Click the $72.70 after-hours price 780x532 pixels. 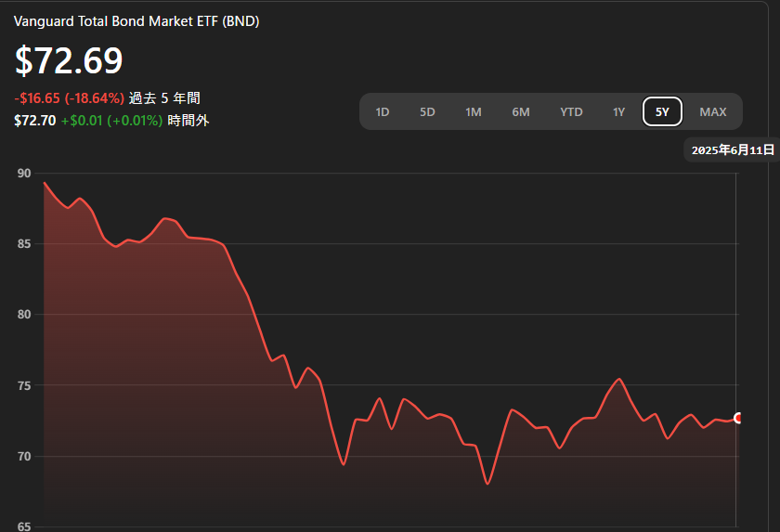click(x=35, y=121)
